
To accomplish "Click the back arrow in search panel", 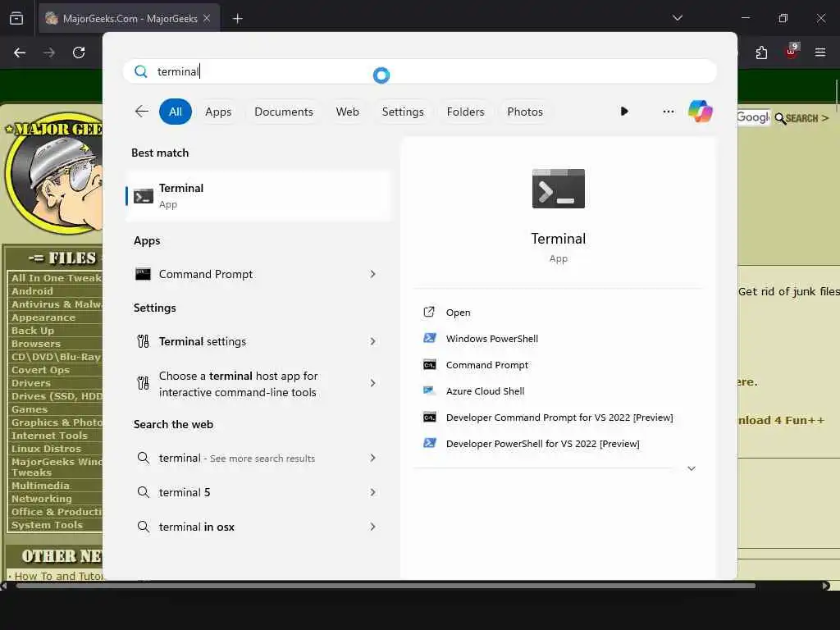I will pos(141,112).
